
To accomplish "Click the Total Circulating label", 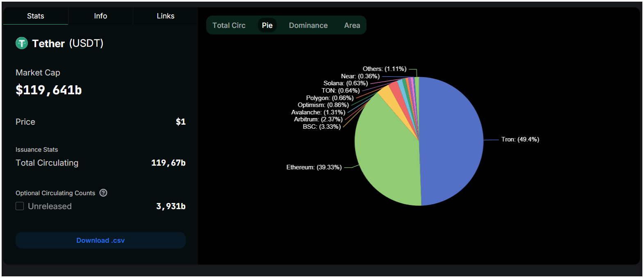I will pyautogui.click(x=47, y=163).
